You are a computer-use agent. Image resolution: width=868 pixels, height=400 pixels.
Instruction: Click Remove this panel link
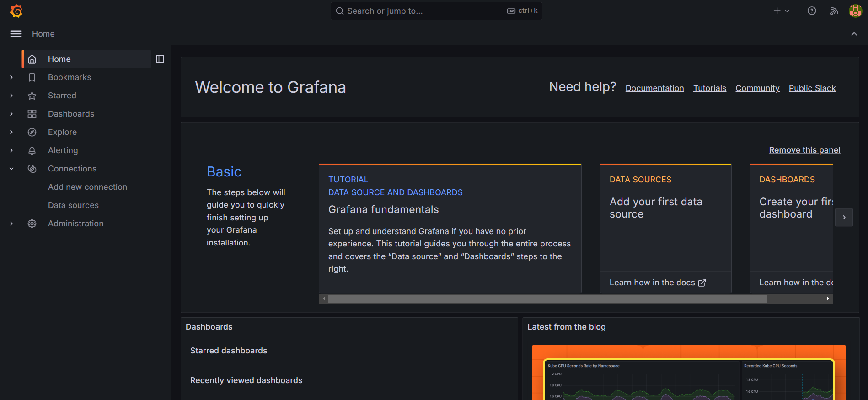click(x=804, y=150)
